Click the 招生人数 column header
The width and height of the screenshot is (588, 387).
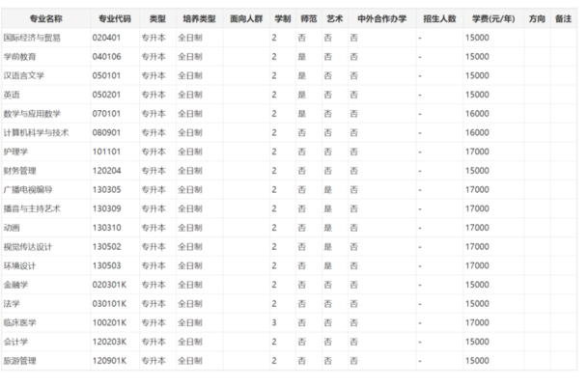(x=439, y=18)
